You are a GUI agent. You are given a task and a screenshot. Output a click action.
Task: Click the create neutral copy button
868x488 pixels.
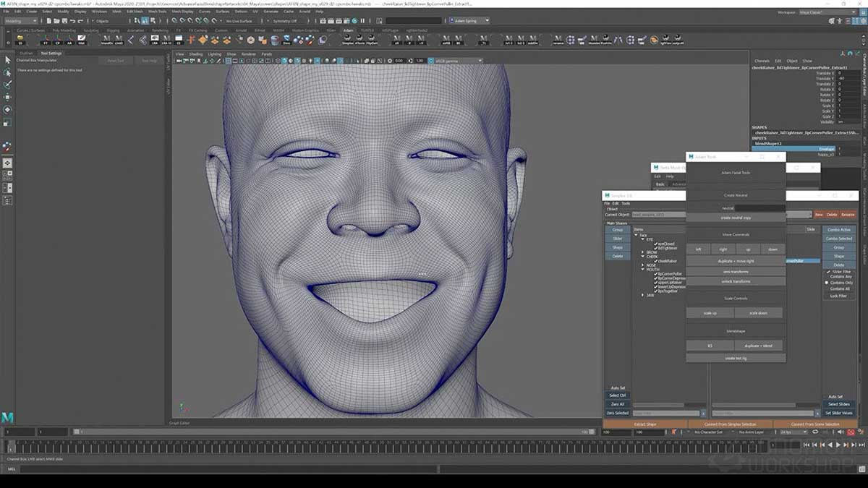point(736,218)
